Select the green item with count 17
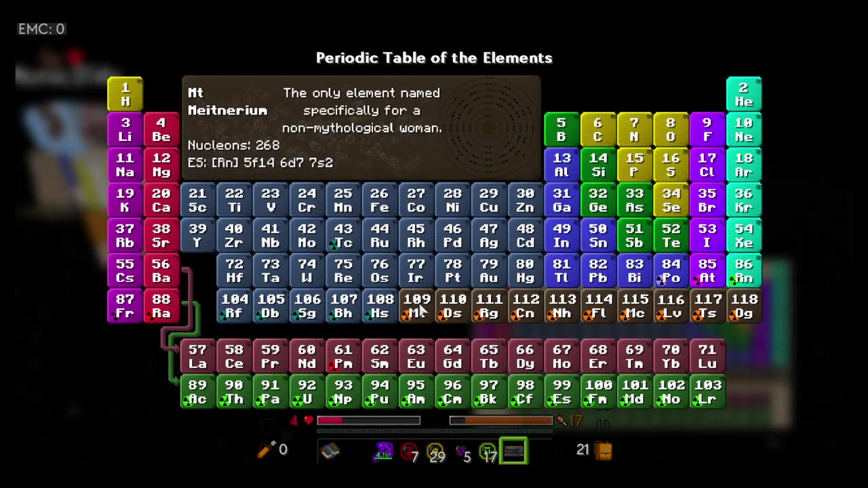 click(x=488, y=451)
